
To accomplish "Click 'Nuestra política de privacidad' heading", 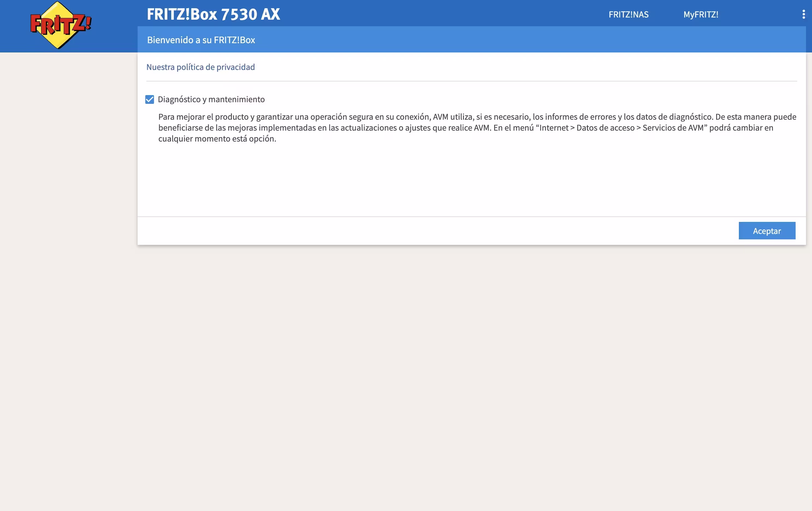I will [x=201, y=67].
